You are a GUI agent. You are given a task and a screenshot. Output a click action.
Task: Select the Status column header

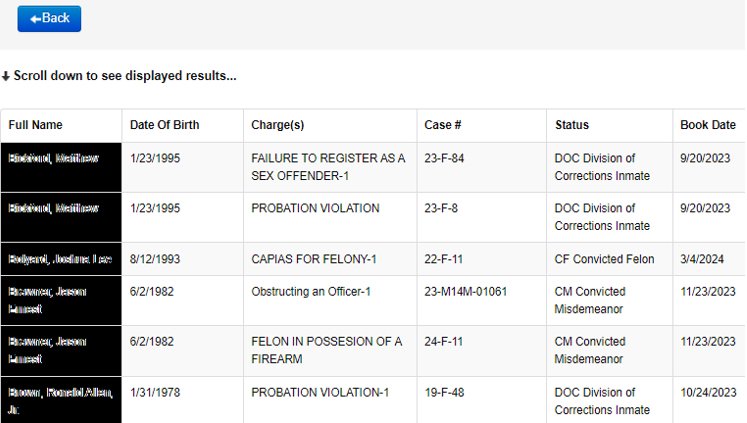[572, 125]
